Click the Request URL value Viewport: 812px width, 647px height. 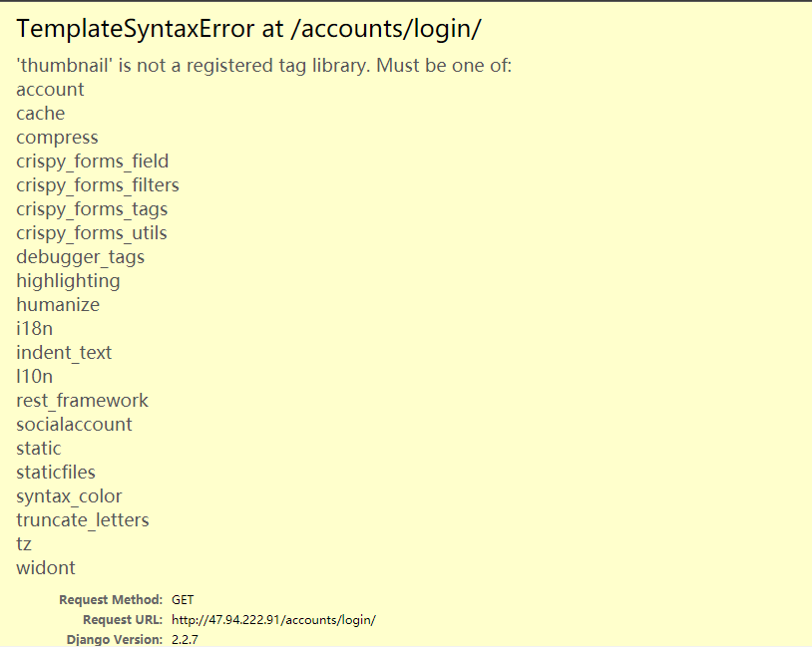(x=273, y=620)
